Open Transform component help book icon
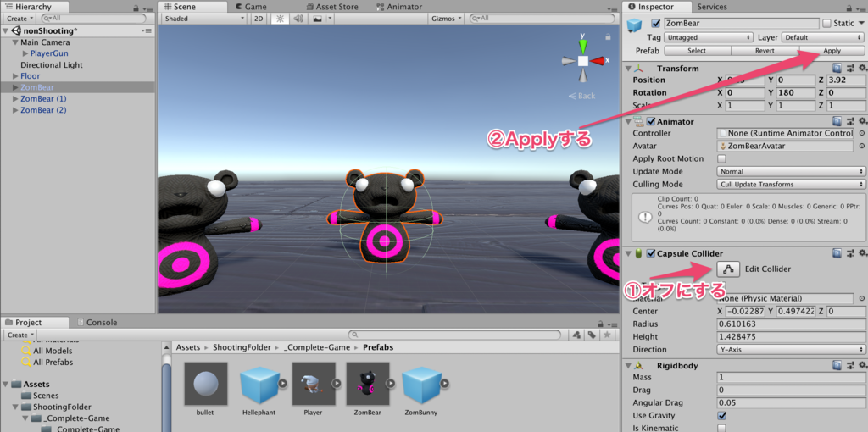868x432 pixels. click(x=837, y=69)
